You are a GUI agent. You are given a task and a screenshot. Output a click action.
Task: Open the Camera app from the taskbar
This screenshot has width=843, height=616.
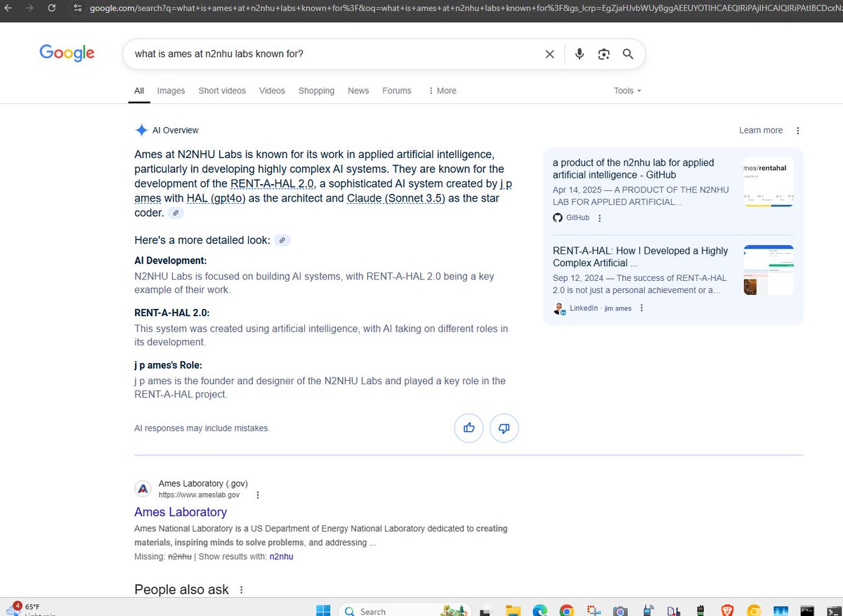click(x=620, y=610)
